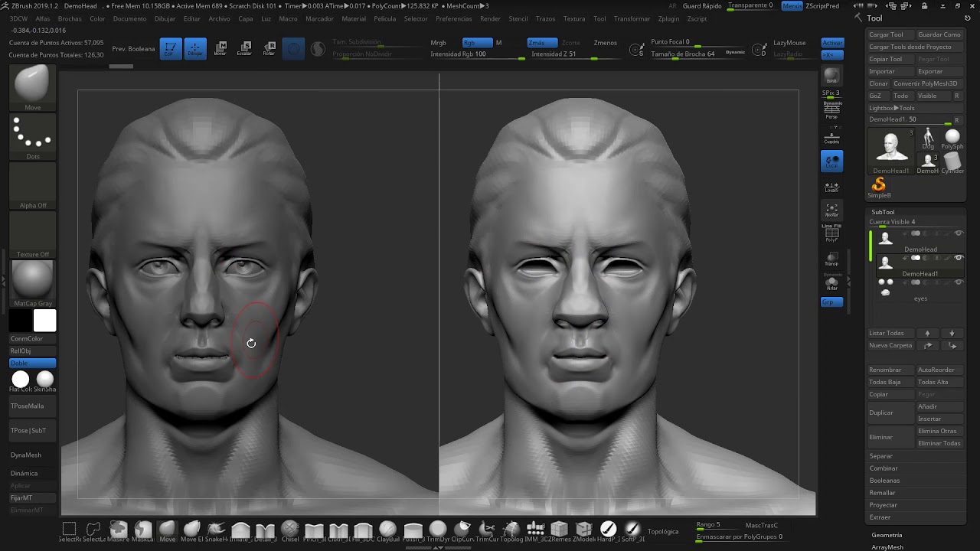Toggle the Aislar solo mode

(x=831, y=283)
